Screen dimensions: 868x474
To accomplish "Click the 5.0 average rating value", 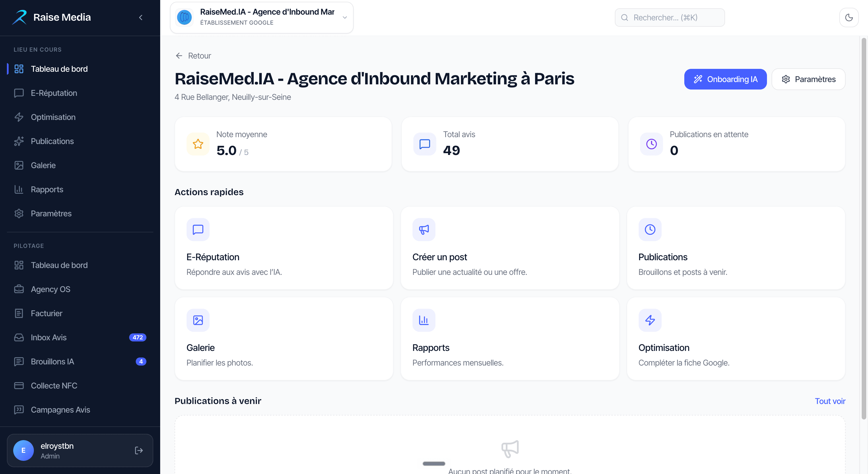I will tap(226, 151).
